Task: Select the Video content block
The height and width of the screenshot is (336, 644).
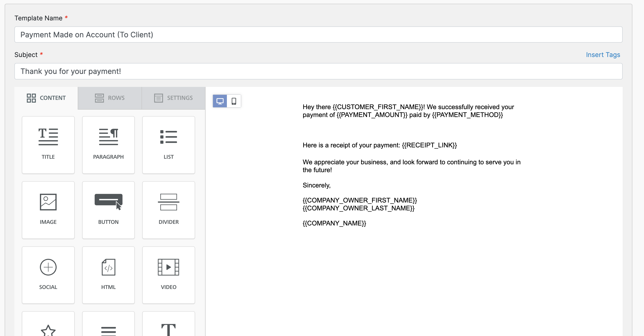Action: click(x=168, y=275)
